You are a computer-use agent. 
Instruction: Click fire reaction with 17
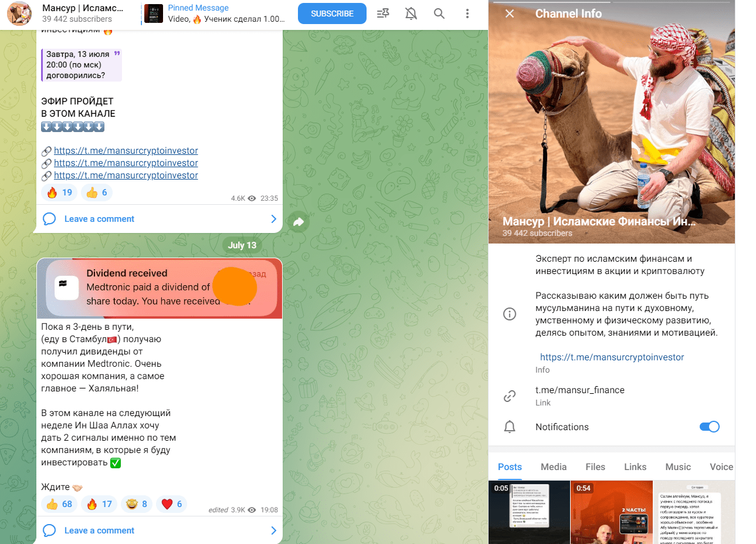click(x=99, y=504)
